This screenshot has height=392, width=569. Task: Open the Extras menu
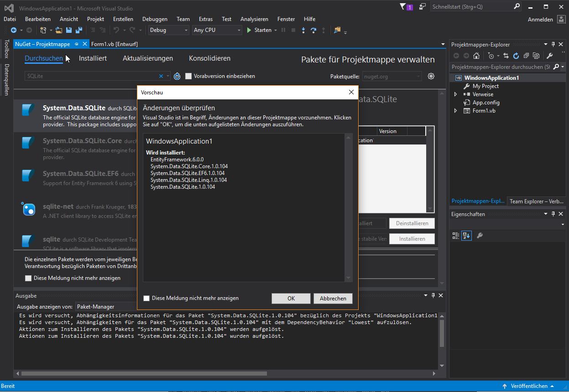pos(206,19)
